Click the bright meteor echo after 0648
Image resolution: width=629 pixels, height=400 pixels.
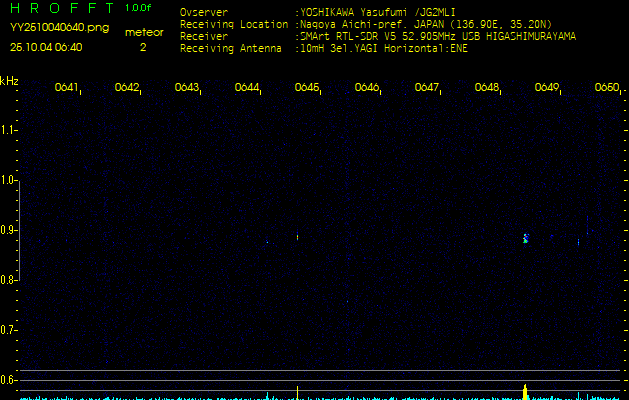click(526, 238)
